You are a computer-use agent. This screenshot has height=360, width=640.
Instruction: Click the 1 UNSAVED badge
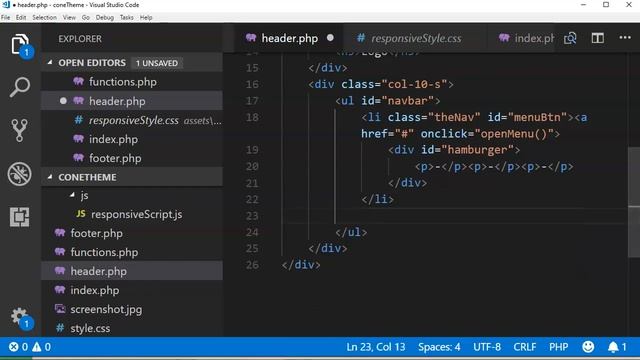[157, 63]
